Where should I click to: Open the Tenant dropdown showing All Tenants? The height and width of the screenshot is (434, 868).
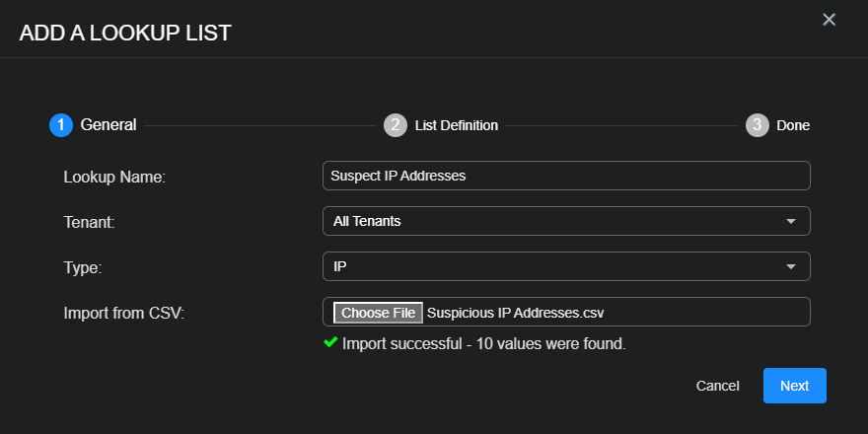click(x=552, y=221)
